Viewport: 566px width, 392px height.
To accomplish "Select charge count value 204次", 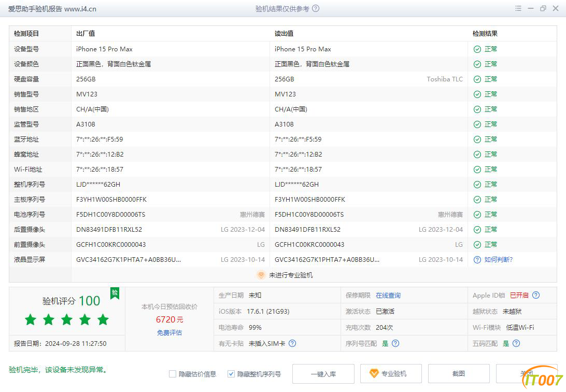I will pyautogui.click(x=384, y=327).
